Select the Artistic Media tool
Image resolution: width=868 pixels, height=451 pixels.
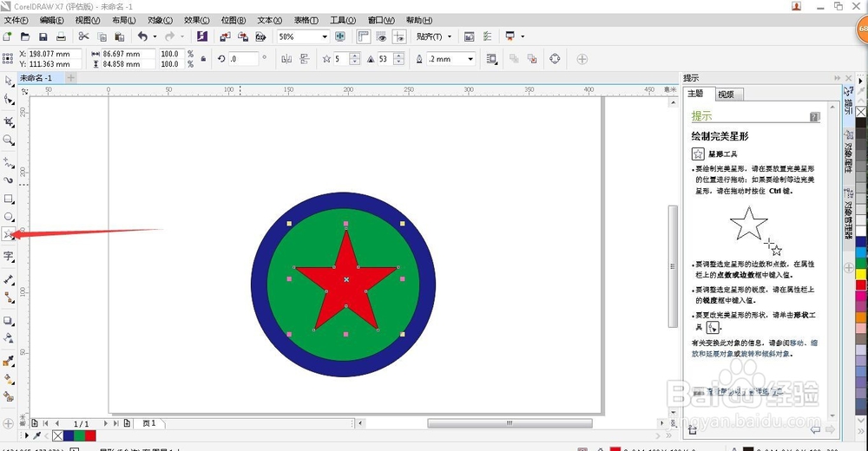click(9, 180)
